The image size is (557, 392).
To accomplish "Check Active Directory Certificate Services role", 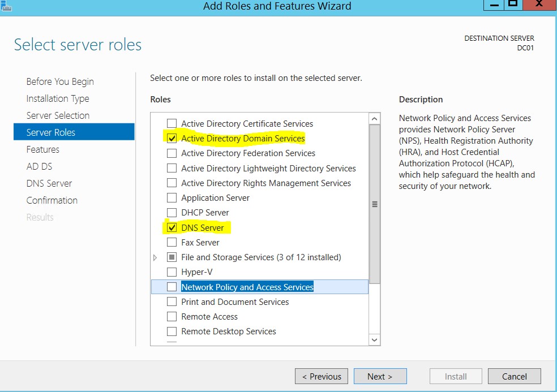I will (172, 123).
